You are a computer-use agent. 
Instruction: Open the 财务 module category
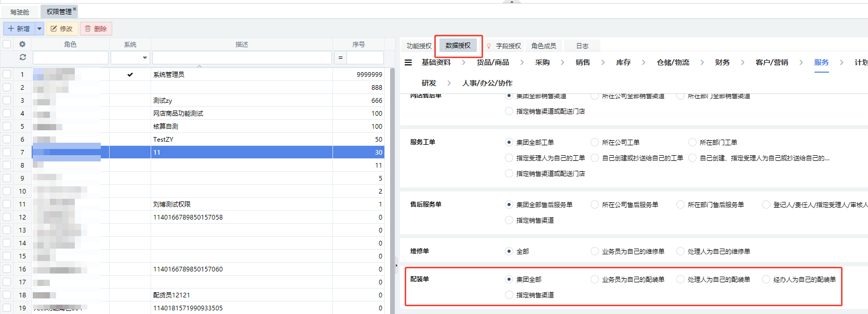[722, 62]
